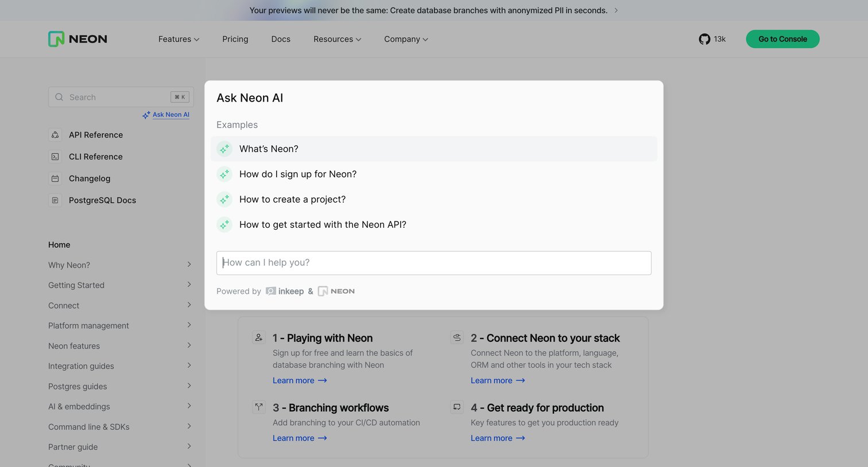Click the Neon logo in the header
This screenshot has width=868, height=467.
[x=77, y=39]
